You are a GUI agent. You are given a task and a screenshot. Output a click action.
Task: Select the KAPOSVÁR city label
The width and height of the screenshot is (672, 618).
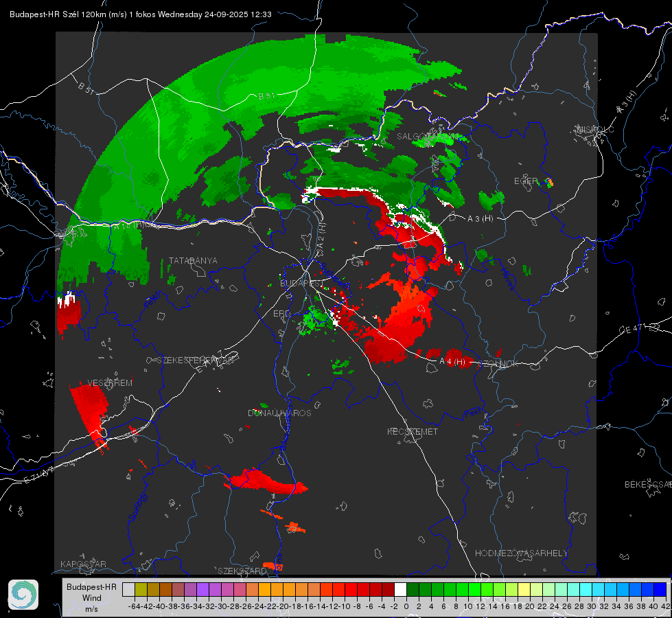pyautogui.click(x=83, y=564)
